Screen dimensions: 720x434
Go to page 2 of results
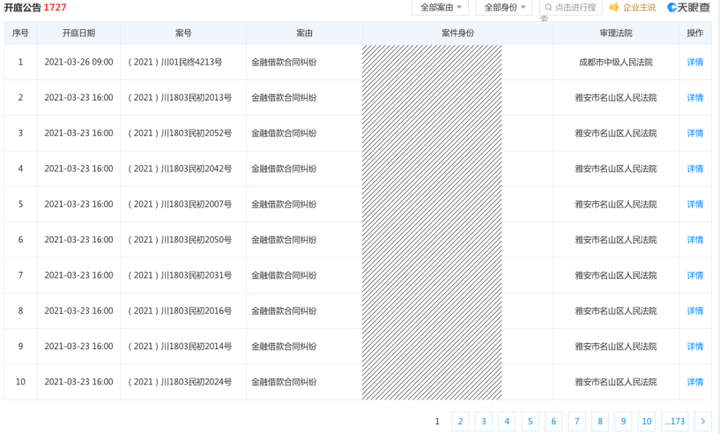pyautogui.click(x=460, y=421)
